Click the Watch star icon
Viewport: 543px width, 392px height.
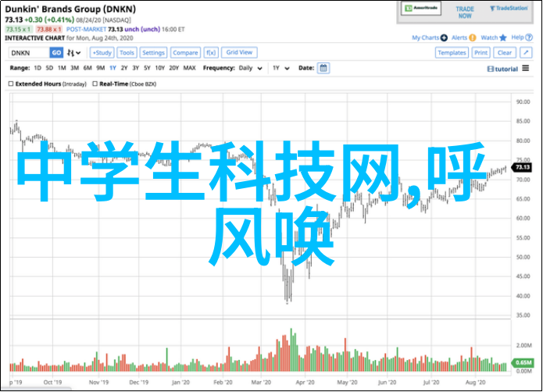pyautogui.click(x=503, y=37)
